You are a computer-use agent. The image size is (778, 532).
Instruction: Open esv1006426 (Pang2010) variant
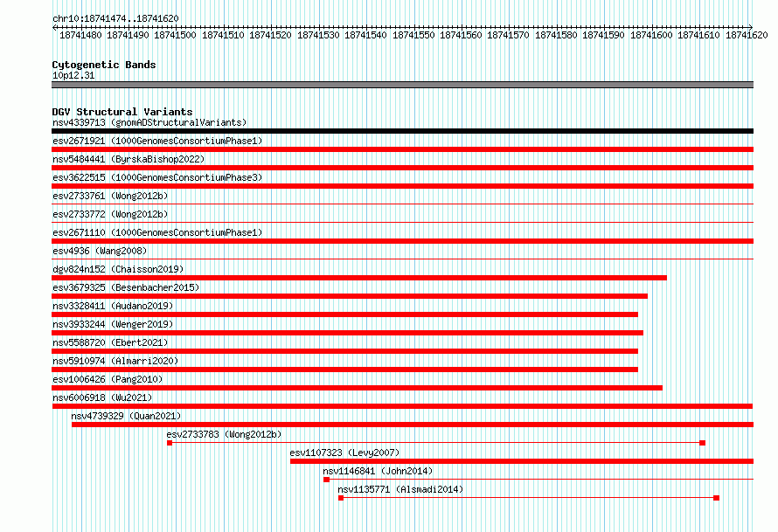point(108,379)
